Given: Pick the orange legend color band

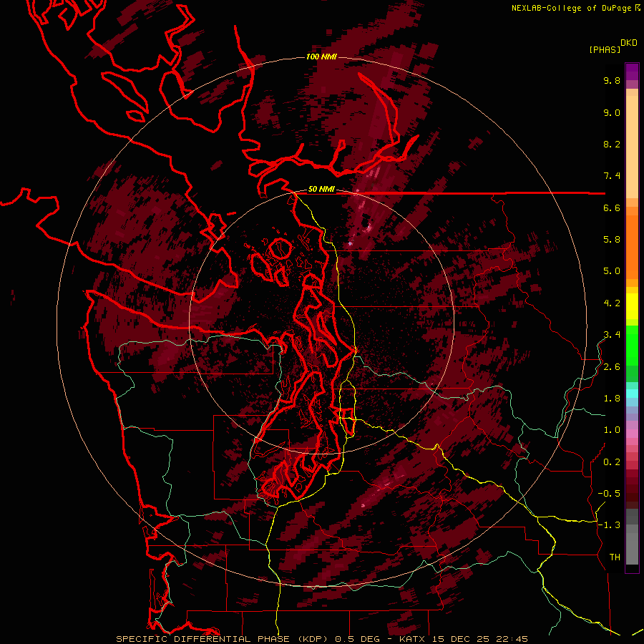Looking at the screenshot, I should click(x=632, y=247).
